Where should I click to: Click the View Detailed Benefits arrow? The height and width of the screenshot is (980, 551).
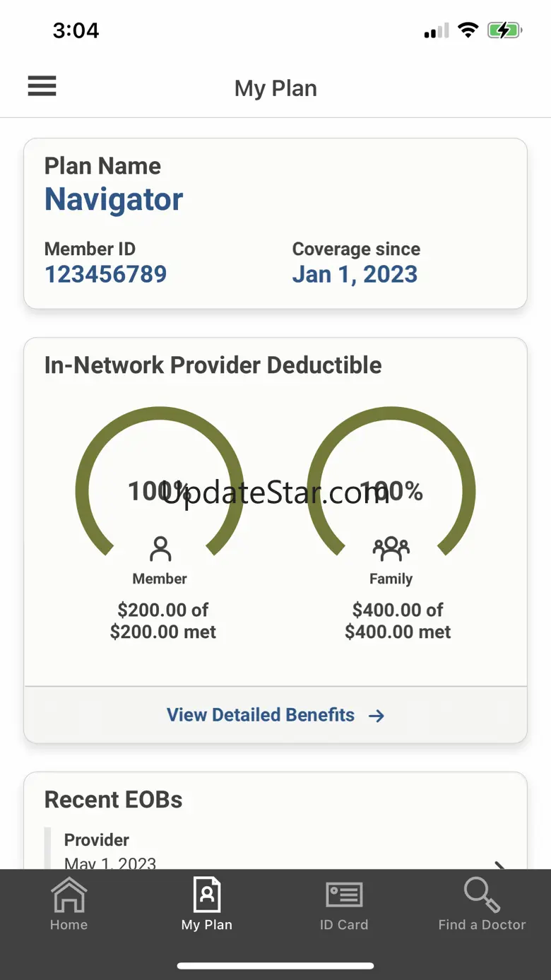(377, 716)
